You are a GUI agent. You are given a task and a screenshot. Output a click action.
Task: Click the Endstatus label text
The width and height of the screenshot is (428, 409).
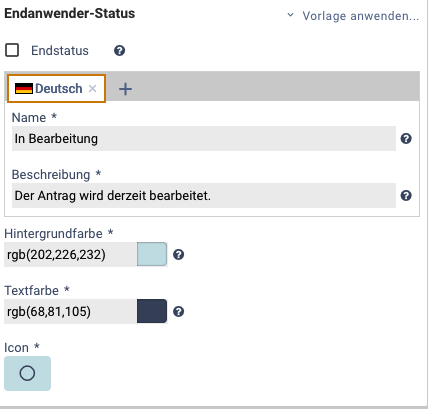click(x=60, y=51)
